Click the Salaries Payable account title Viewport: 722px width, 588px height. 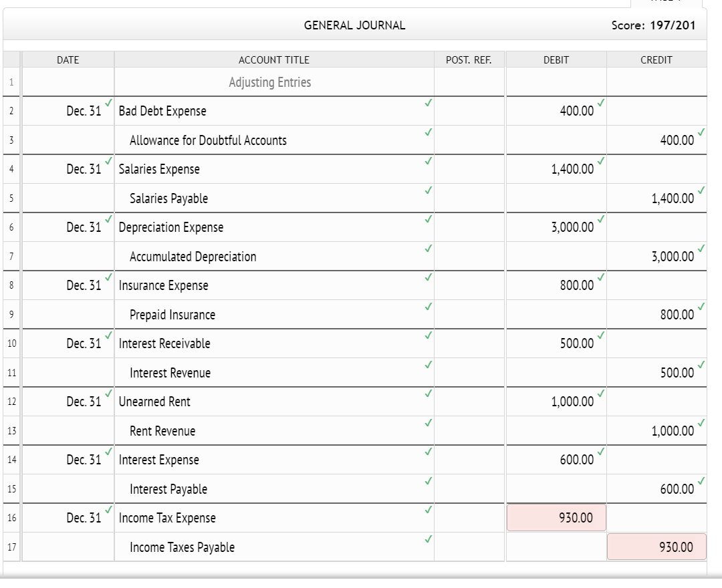click(168, 198)
